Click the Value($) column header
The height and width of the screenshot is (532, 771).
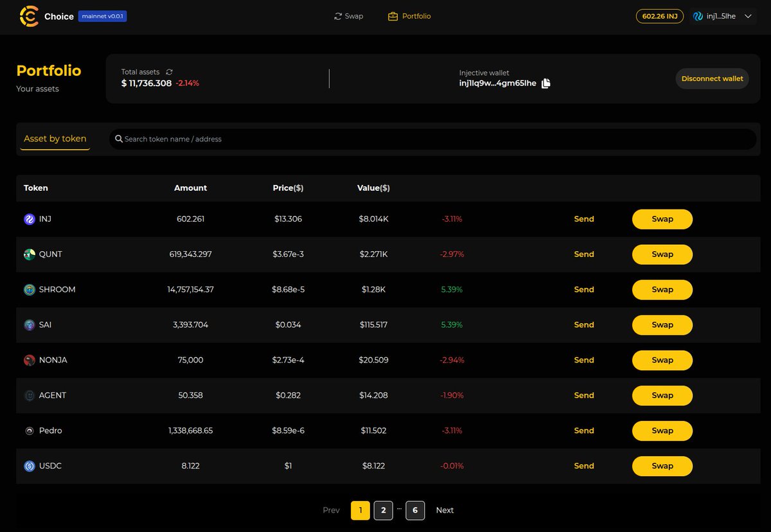point(373,188)
